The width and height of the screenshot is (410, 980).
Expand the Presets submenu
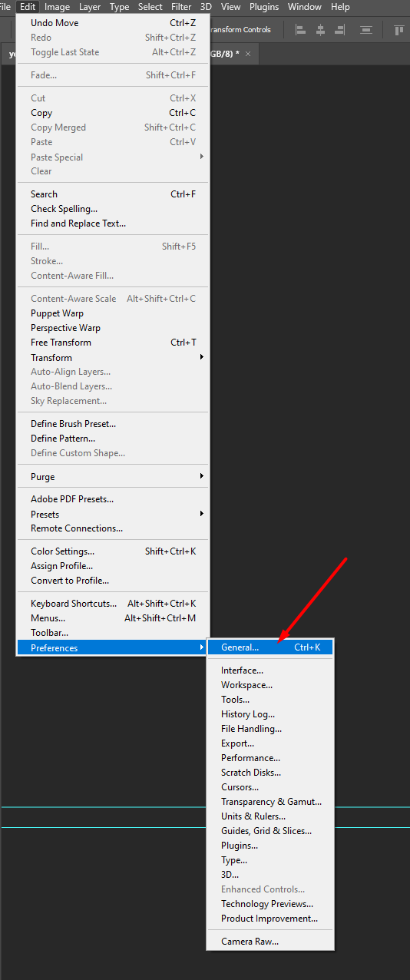[113, 515]
